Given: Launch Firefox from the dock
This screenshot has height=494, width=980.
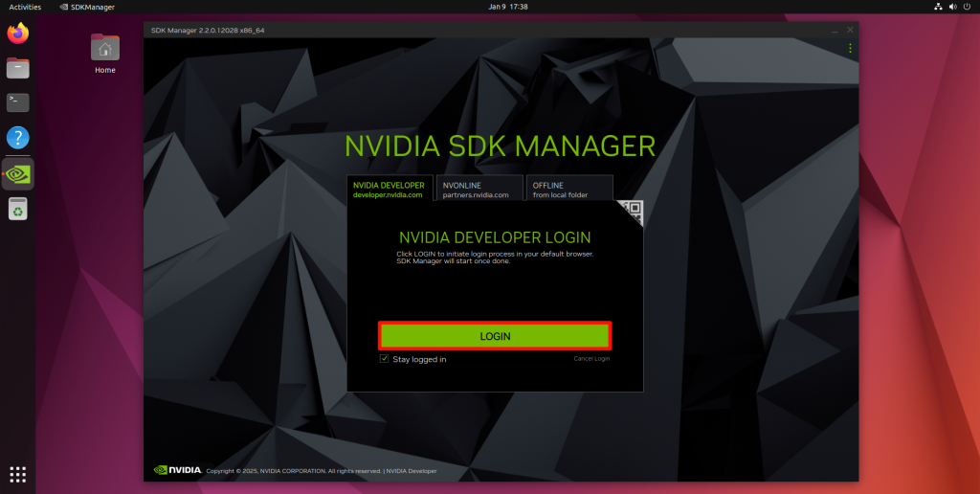Looking at the screenshot, I should pos(18,34).
